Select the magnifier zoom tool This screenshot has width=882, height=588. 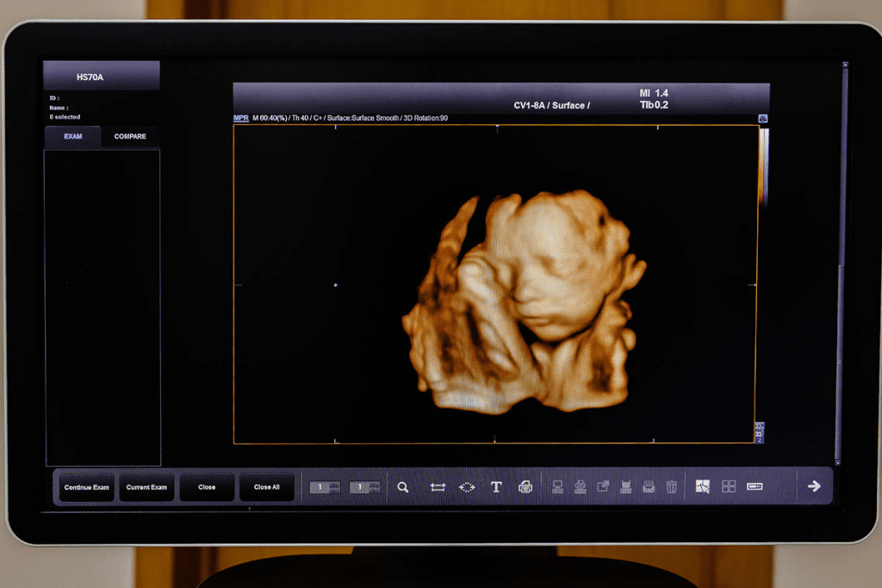pyautogui.click(x=402, y=486)
